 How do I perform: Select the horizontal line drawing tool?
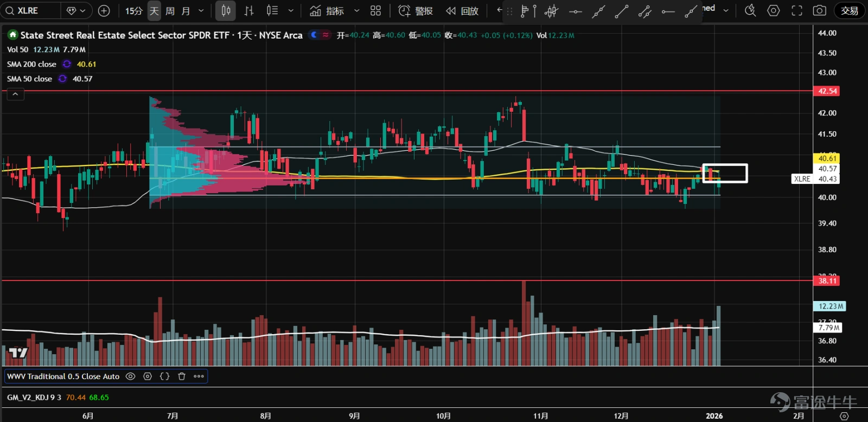point(575,11)
